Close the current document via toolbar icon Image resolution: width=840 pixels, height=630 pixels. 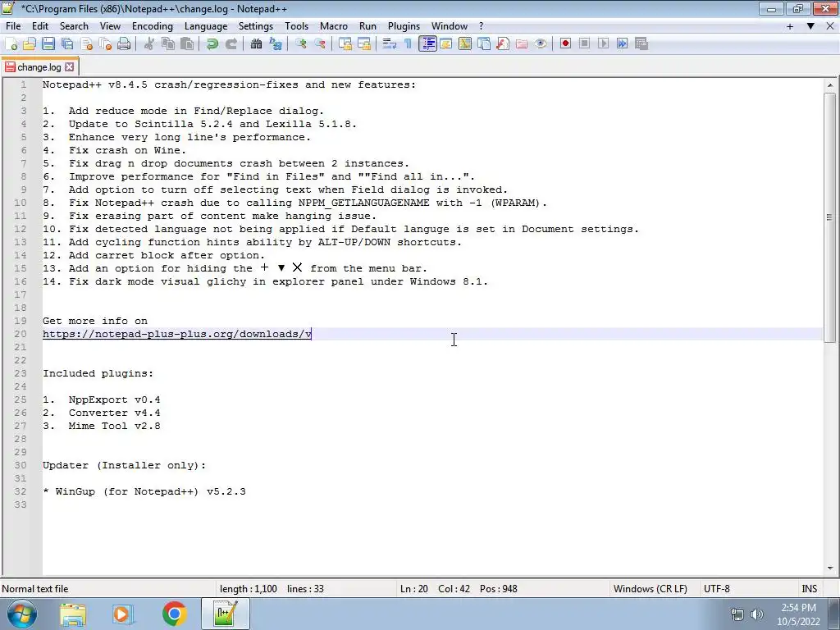point(86,44)
